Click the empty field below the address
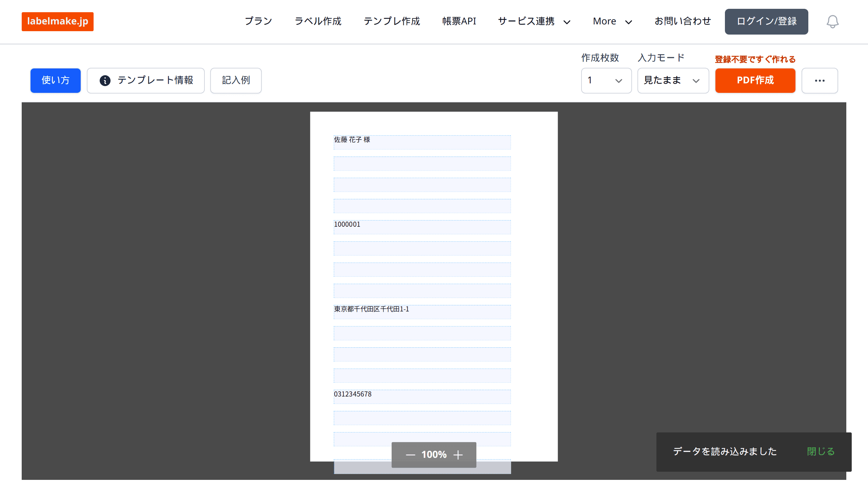The width and height of the screenshot is (868, 488). click(422, 333)
